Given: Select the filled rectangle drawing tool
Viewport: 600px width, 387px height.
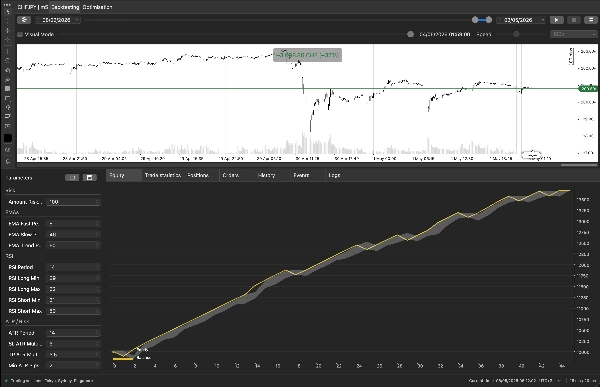Looking at the screenshot, I should [x=8, y=88].
